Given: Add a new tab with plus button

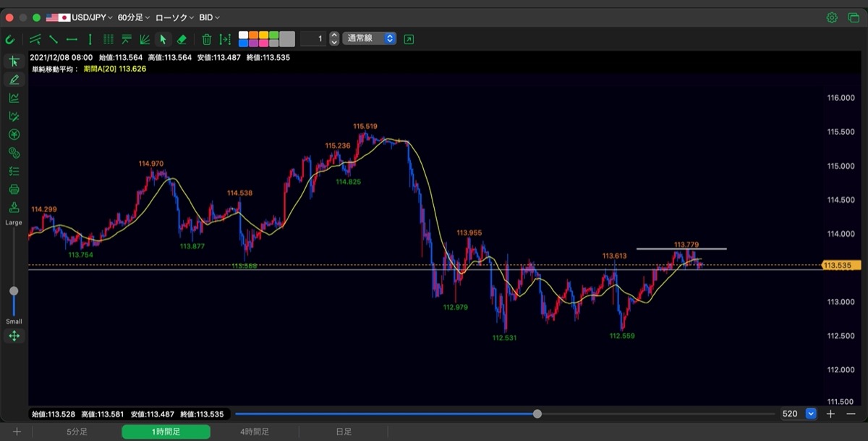Looking at the screenshot, I should [16, 432].
